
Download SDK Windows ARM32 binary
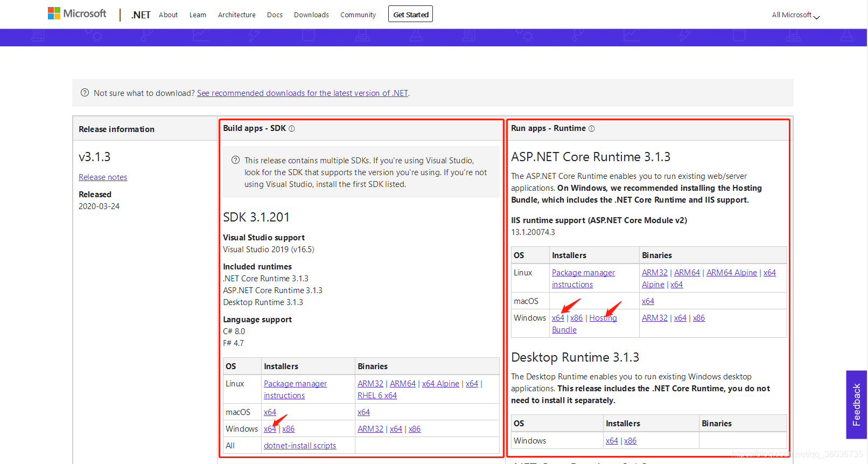click(370, 429)
